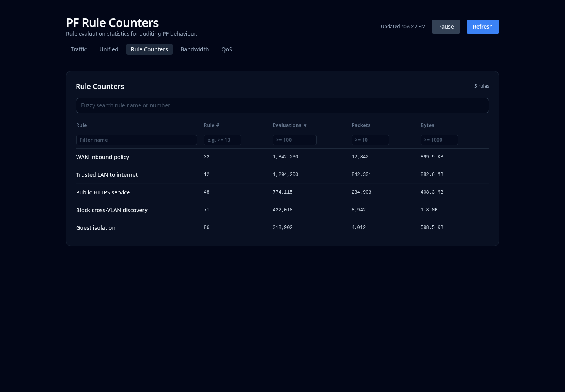565x392 pixels.
Task: Select the Trusted LAN to internet rule
Action: [x=282, y=175]
